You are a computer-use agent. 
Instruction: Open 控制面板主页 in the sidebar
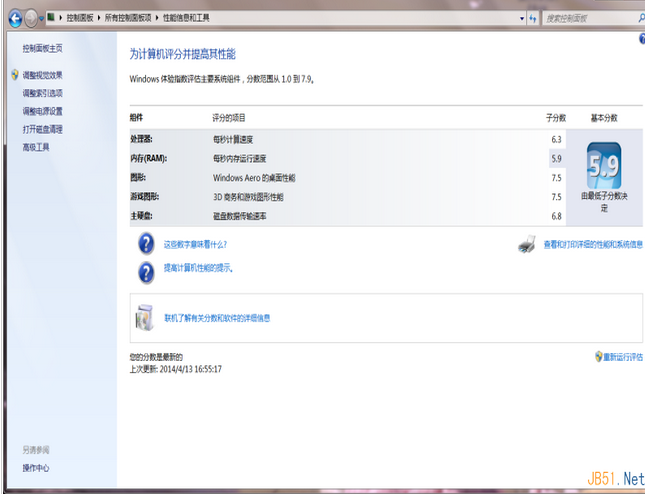42,48
